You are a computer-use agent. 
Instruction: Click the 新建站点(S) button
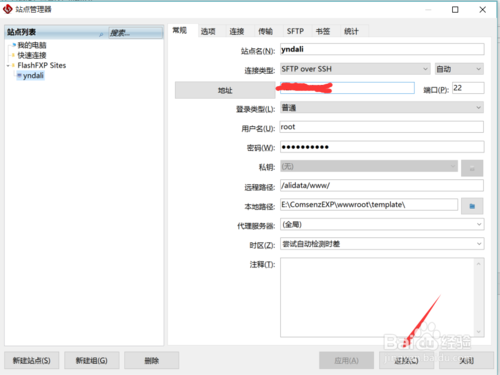pyautogui.click(x=32, y=360)
